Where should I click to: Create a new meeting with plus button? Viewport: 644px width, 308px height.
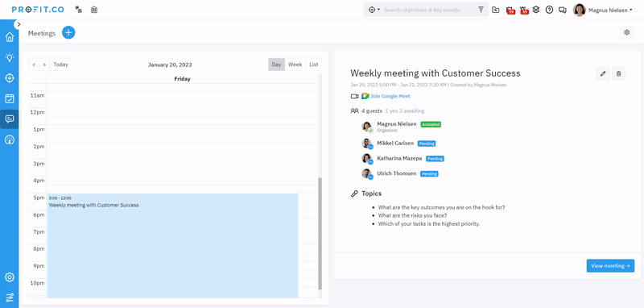68,32
